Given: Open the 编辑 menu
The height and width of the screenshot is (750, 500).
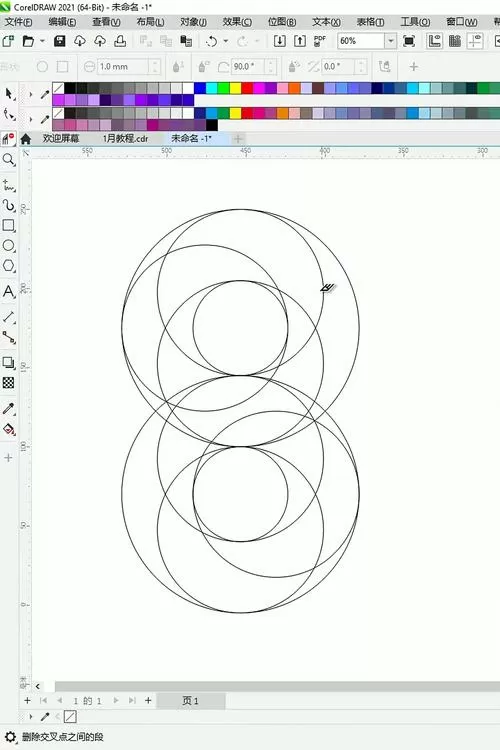Looking at the screenshot, I should click(62, 22).
